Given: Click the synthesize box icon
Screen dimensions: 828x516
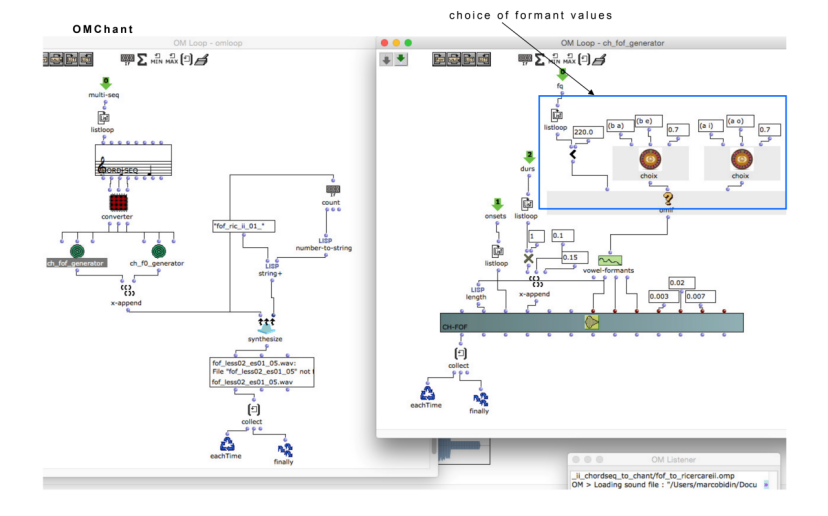Looking at the screenshot, I should 265,326.
